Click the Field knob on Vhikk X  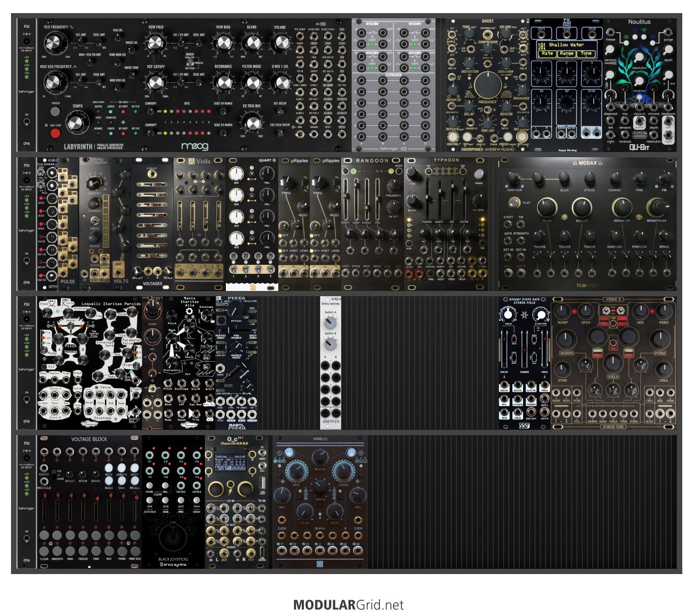pos(613,364)
